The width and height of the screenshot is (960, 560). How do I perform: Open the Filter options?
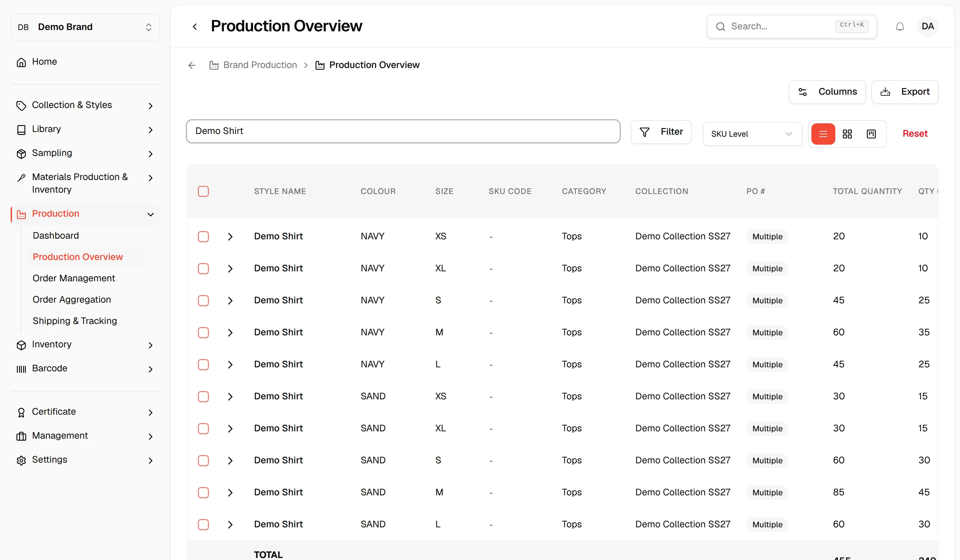(661, 132)
